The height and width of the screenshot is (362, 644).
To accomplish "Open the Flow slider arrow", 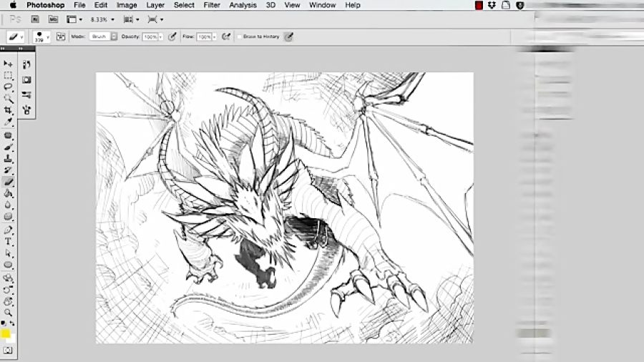I will (215, 37).
